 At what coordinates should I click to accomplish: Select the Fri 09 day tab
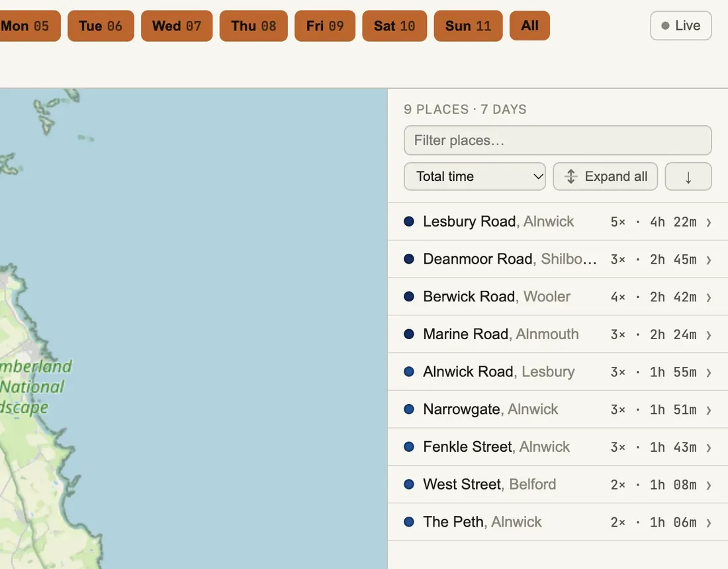click(325, 26)
